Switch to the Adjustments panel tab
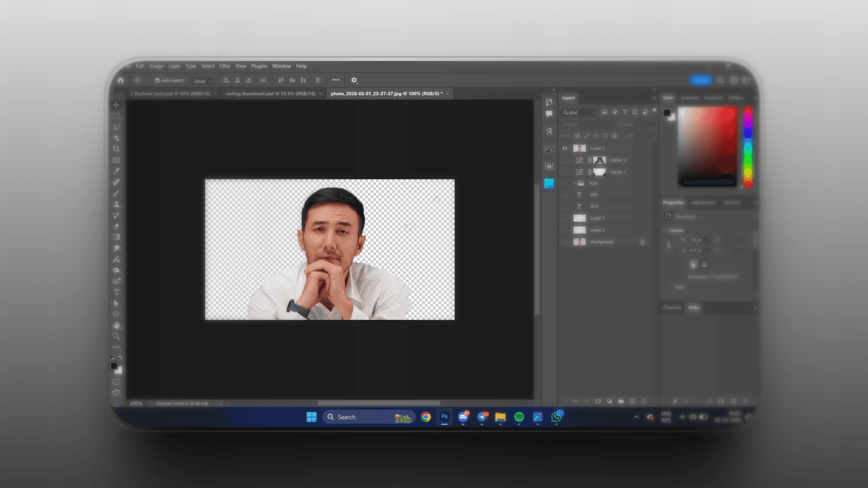 point(703,202)
